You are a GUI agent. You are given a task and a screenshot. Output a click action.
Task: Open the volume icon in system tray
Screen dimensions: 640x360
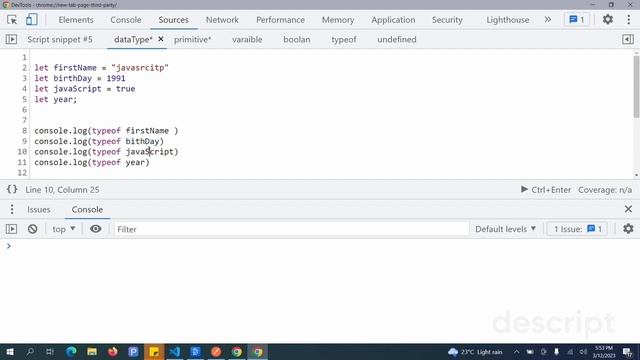(583, 352)
